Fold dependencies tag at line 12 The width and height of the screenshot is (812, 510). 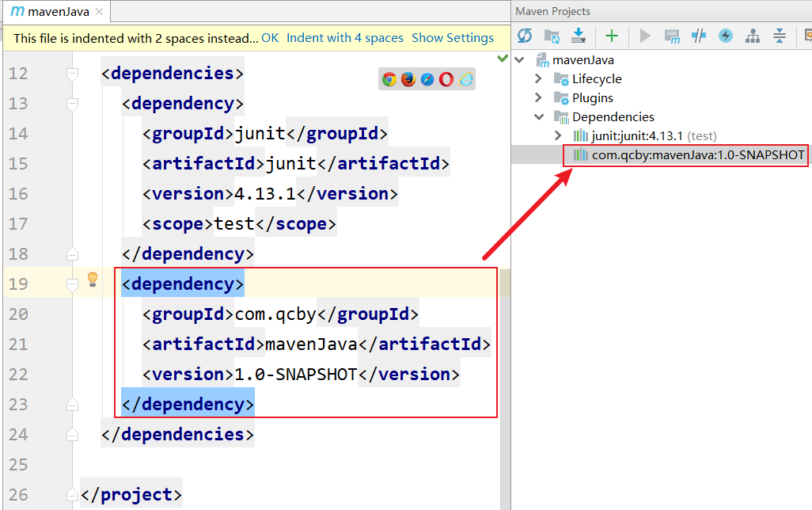coord(73,74)
